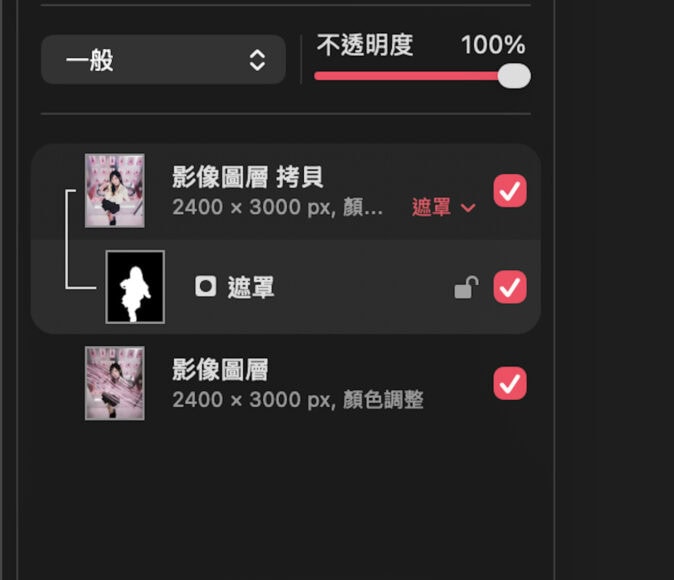The image size is (674, 580).
Task: Click the black-and-white mask thumbnail
Action: [x=135, y=287]
